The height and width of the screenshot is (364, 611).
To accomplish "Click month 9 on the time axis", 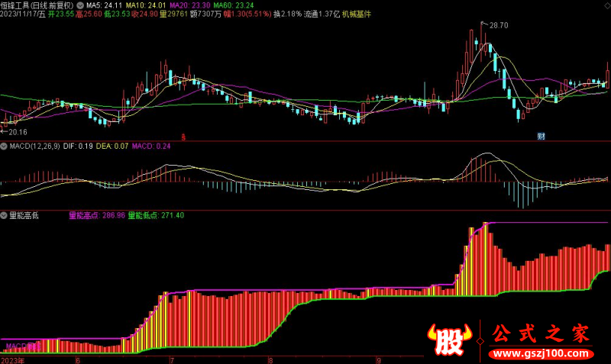I will tap(378, 360).
